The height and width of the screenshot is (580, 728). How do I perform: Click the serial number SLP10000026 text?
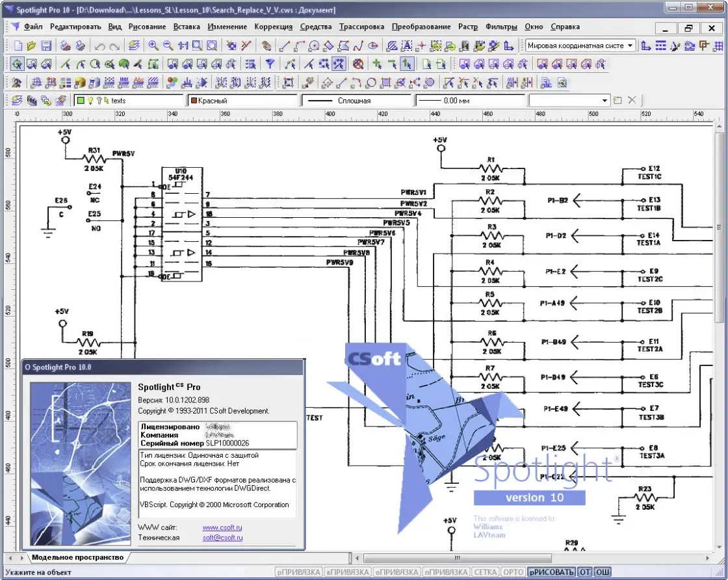227,443
